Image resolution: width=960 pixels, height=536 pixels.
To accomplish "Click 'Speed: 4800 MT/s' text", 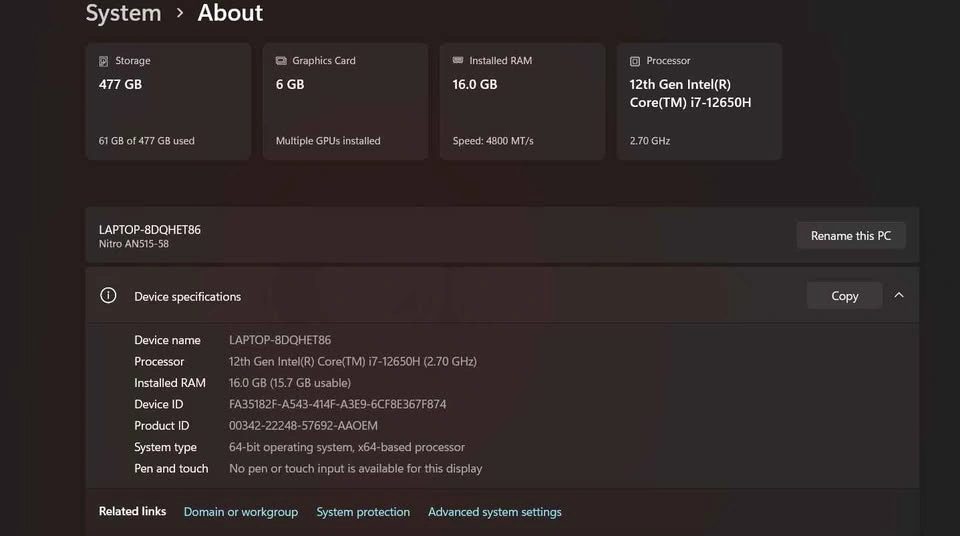I will pos(493,141).
